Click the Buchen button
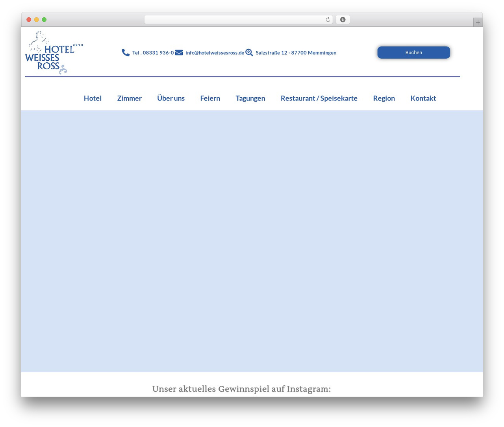The height and width of the screenshot is (427, 504). (x=413, y=52)
